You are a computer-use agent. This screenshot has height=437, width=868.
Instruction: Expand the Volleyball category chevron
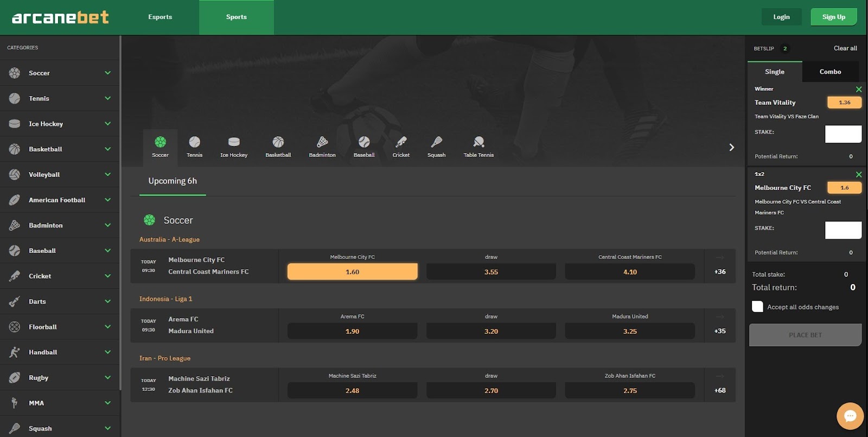[x=107, y=174]
